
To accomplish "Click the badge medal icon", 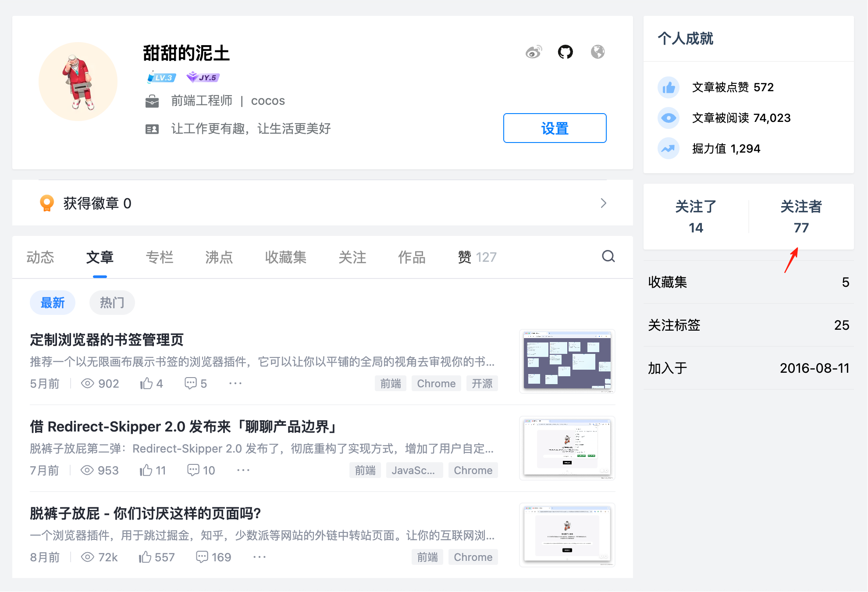I will (x=47, y=203).
